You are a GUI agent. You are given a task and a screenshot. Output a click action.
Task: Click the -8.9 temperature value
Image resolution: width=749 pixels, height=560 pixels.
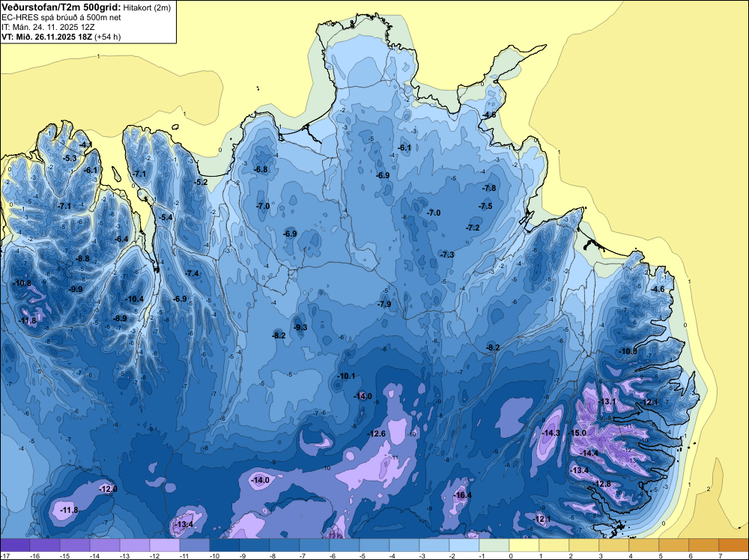120,318
